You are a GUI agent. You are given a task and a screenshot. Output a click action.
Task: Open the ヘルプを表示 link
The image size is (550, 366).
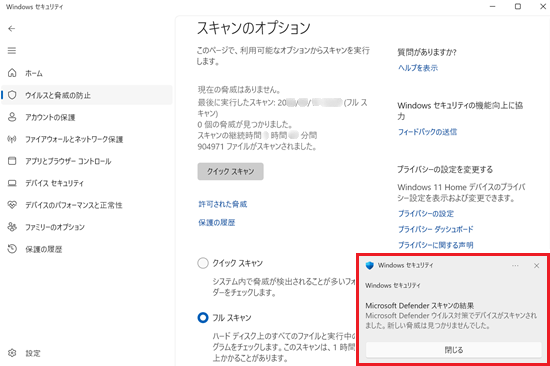coord(418,68)
